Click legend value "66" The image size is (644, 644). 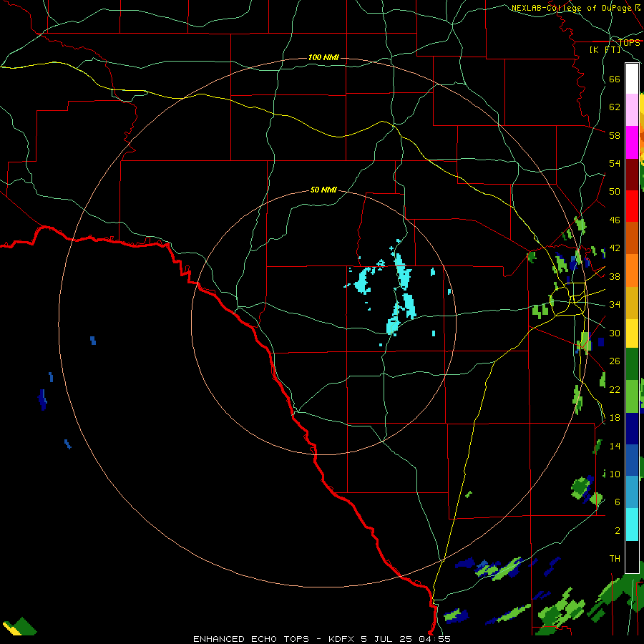[615, 79]
